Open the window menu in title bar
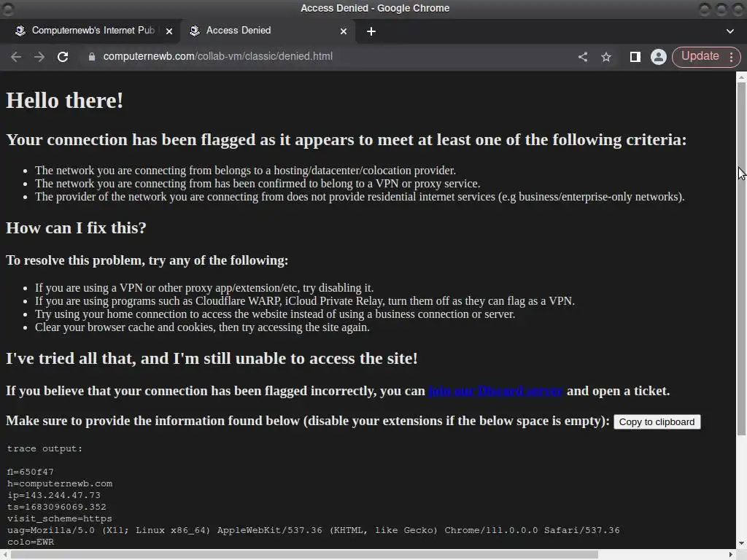 coord(8,9)
